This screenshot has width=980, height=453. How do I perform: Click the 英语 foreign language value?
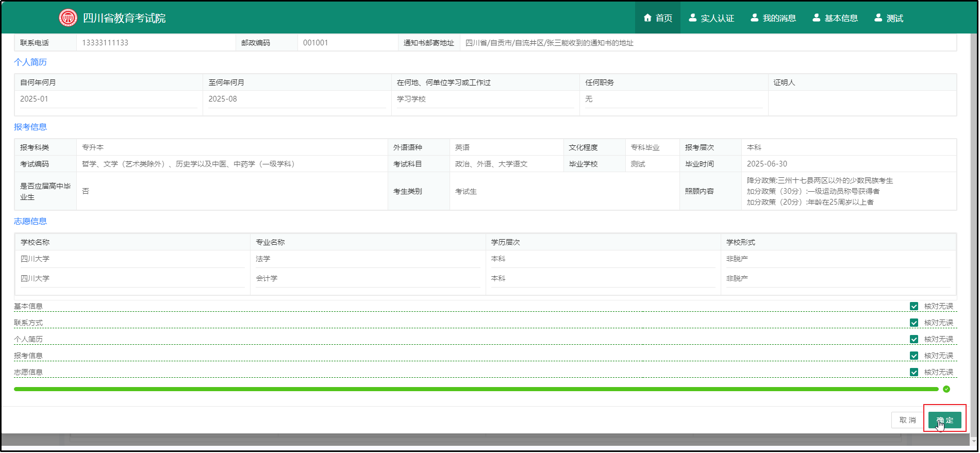(462, 147)
